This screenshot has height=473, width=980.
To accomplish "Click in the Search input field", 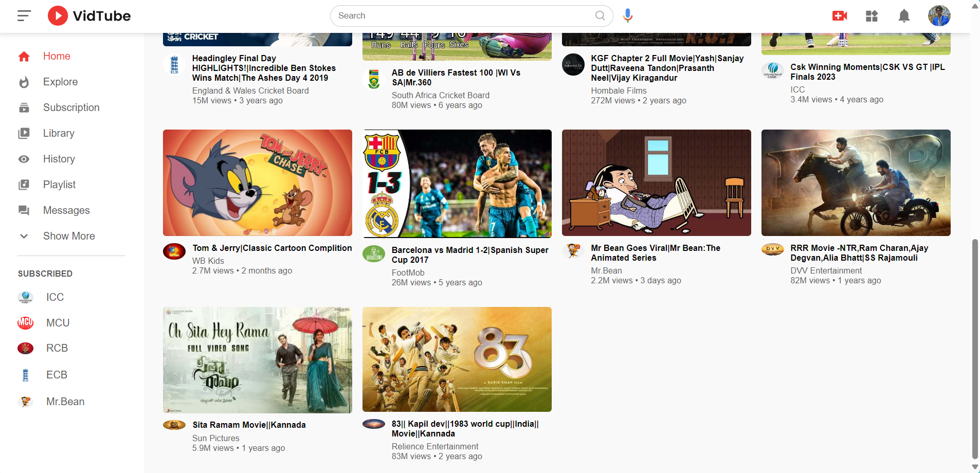I will tap(463, 16).
